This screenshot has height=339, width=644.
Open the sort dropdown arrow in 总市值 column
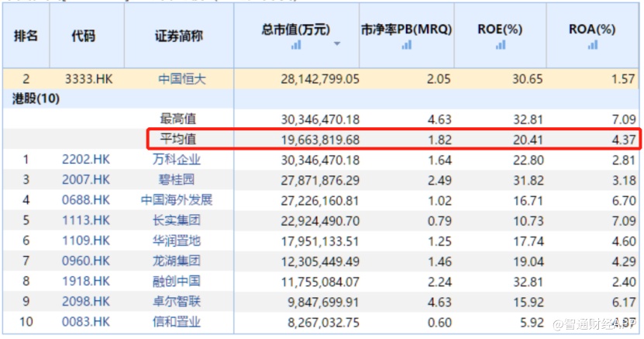click(x=337, y=43)
